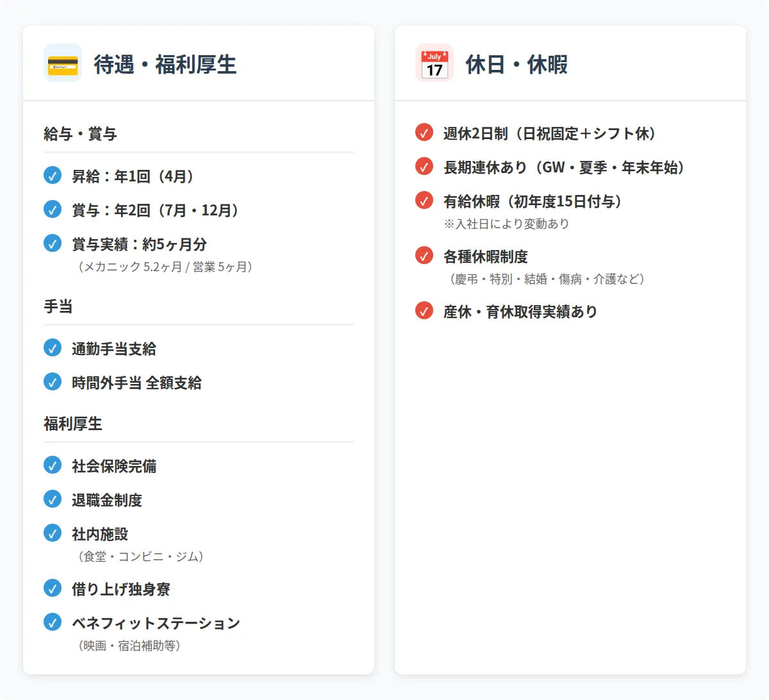Click the blue check icon beside 社会保険完備
Screen dimensions: 769x700
(x=53, y=465)
